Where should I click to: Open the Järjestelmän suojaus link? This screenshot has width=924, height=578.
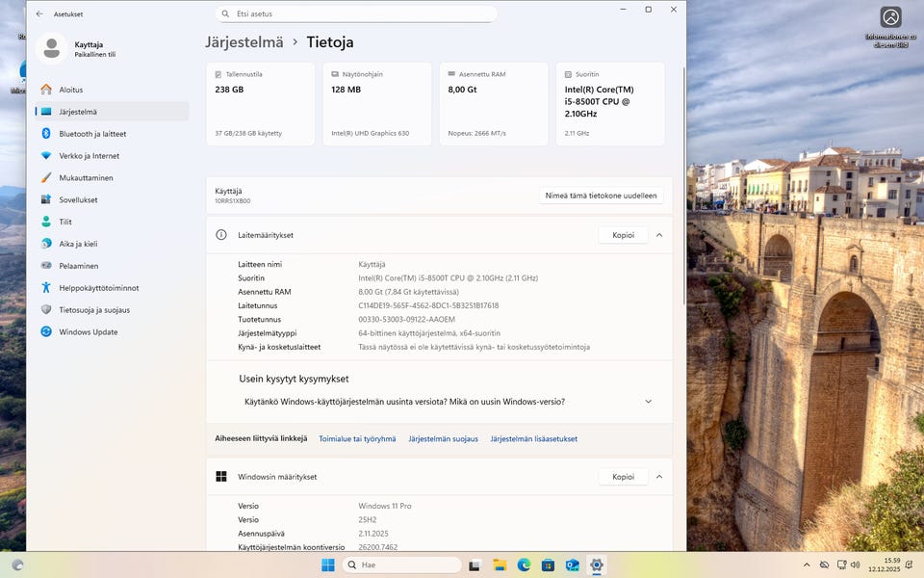(x=443, y=439)
